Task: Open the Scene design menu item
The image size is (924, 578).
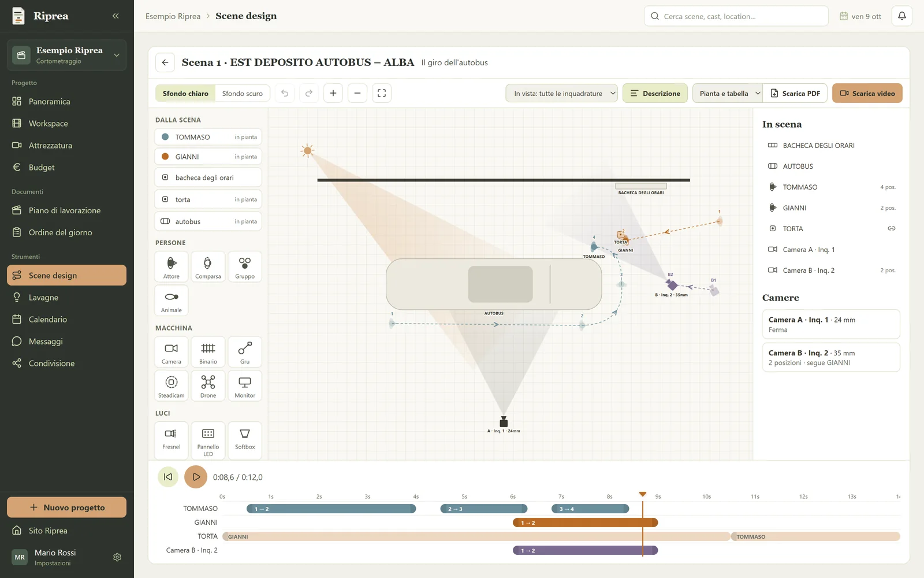Action: point(67,275)
